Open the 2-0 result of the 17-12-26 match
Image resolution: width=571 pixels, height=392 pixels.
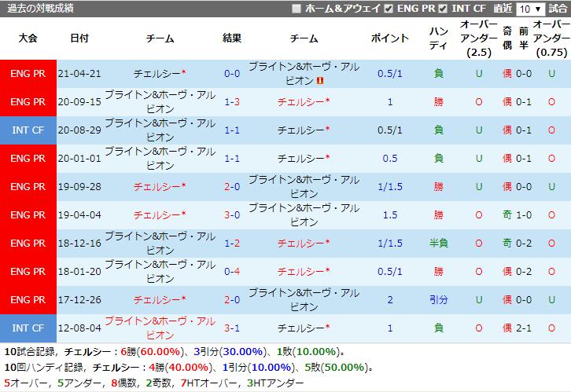(232, 300)
